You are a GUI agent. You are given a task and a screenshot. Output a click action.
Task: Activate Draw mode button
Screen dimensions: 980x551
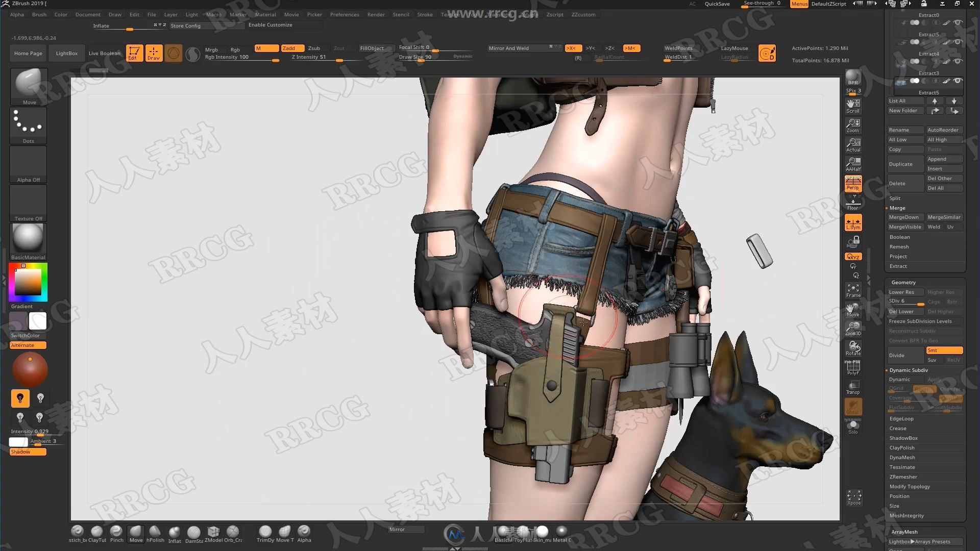pyautogui.click(x=154, y=53)
